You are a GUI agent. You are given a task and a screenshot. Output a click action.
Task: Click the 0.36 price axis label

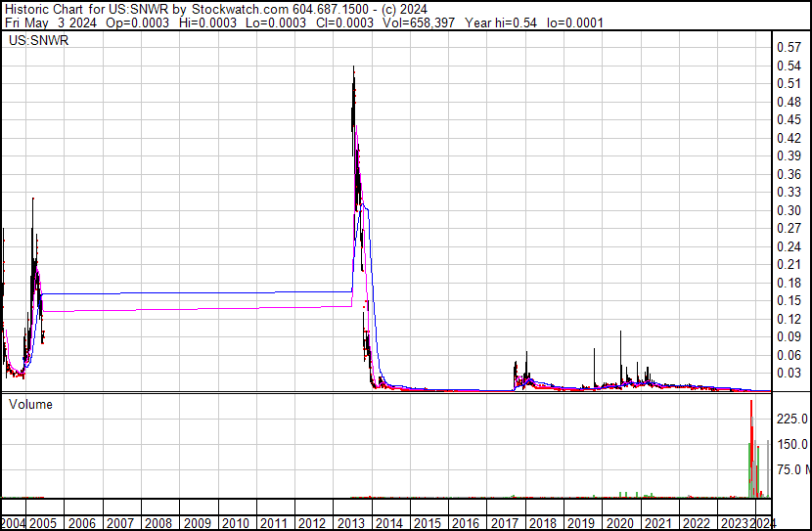click(x=789, y=174)
